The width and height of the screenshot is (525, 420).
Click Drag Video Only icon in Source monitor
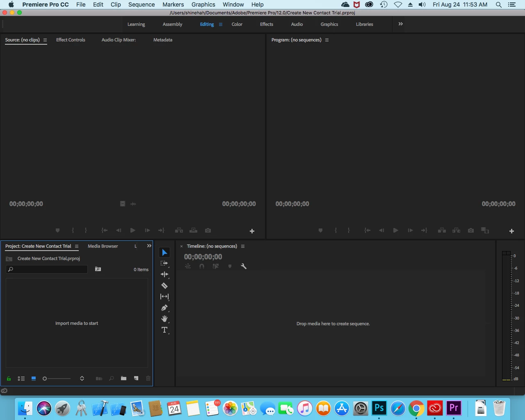click(122, 203)
